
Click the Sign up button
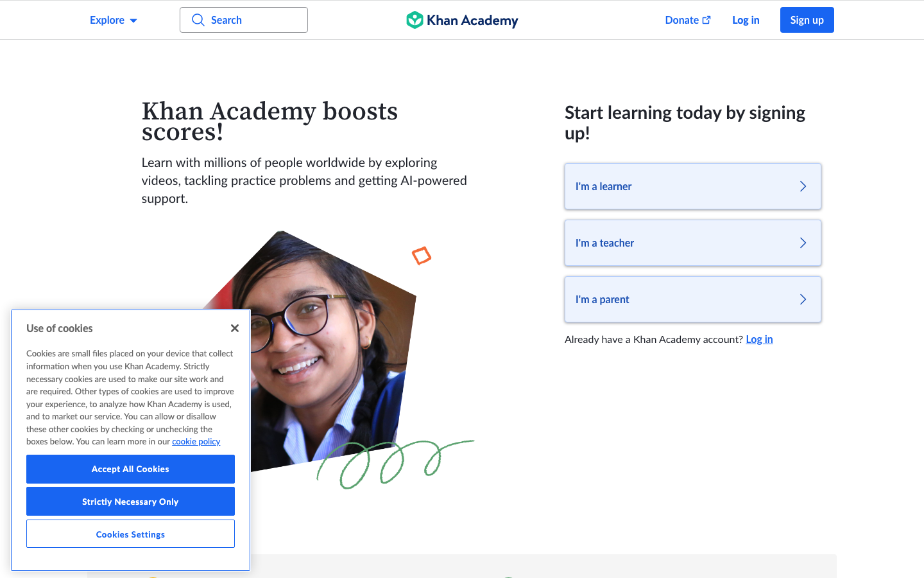point(807,20)
